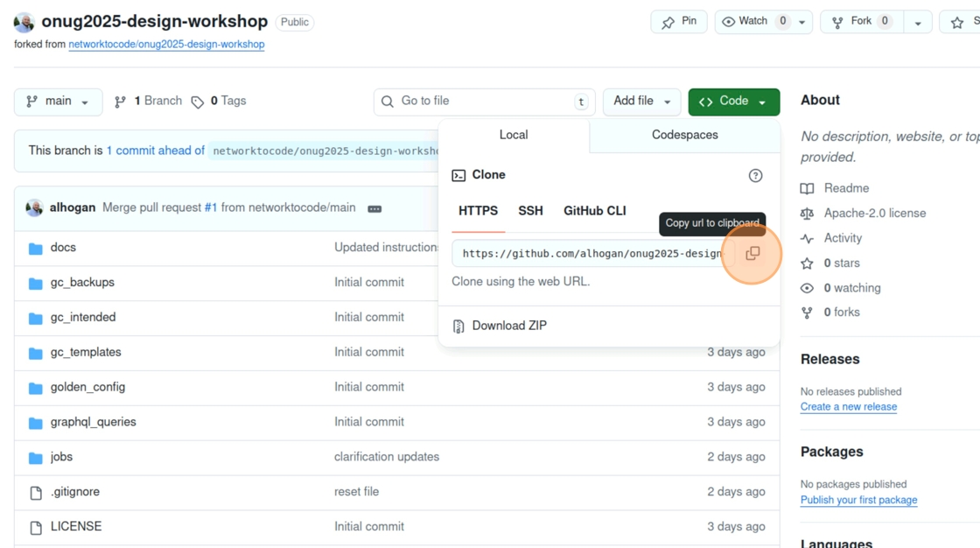The height and width of the screenshot is (548, 980).
Task: Open the .gitignore file name
Action: (75, 492)
